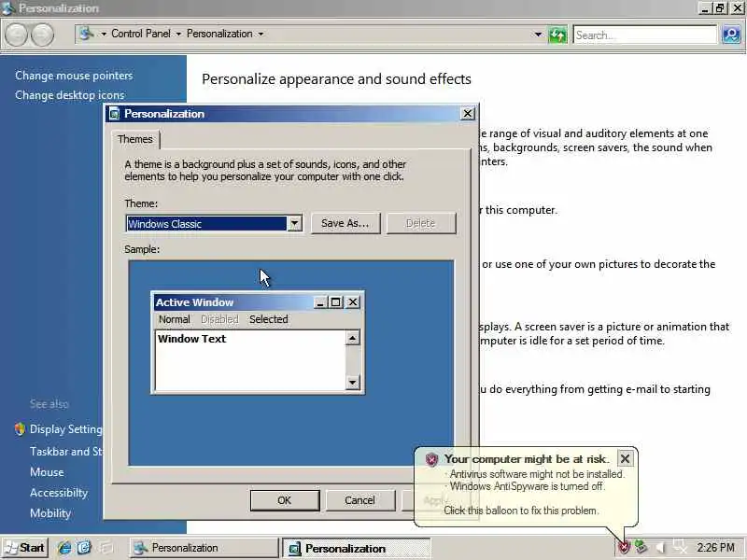
Task: Click the Control Panel breadcrumb
Action: pyautogui.click(x=141, y=34)
